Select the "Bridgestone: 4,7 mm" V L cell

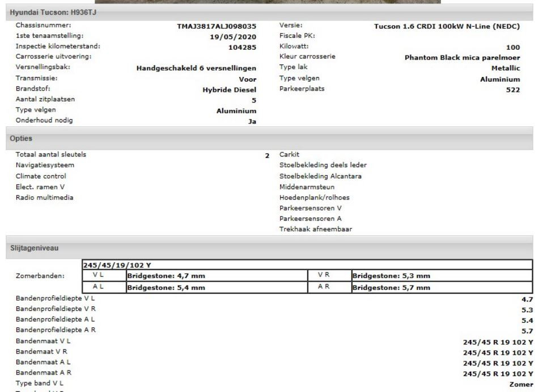(167, 276)
